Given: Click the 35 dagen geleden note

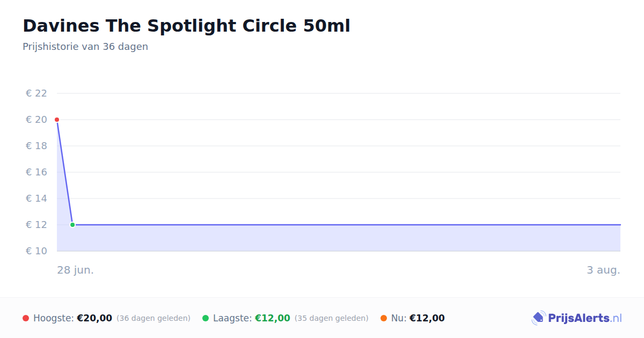Looking at the screenshot, I should (x=332, y=318).
